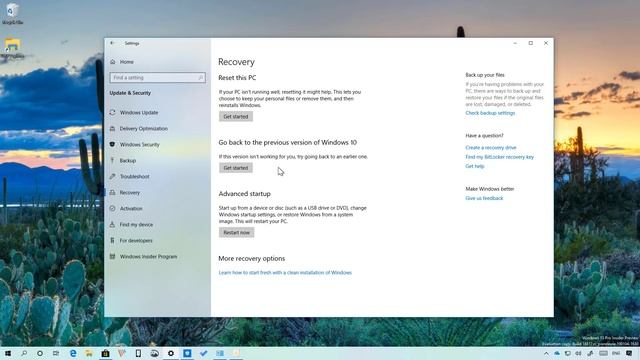
Task: Click the touch keyboard tray icon
Action: point(603,353)
